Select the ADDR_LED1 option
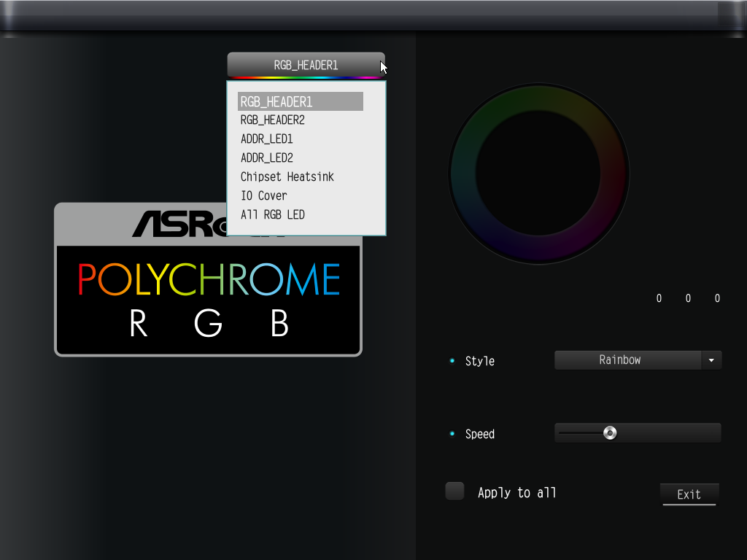The image size is (747, 560). pos(267,139)
